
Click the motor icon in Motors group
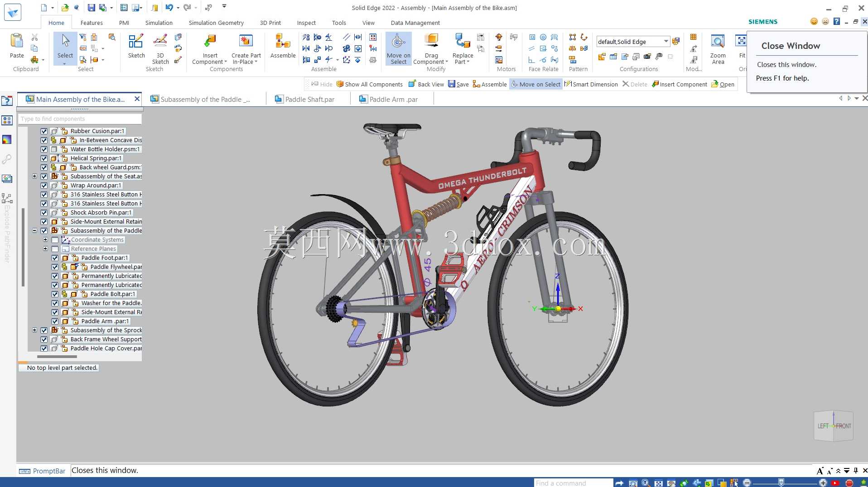[x=499, y=37]
